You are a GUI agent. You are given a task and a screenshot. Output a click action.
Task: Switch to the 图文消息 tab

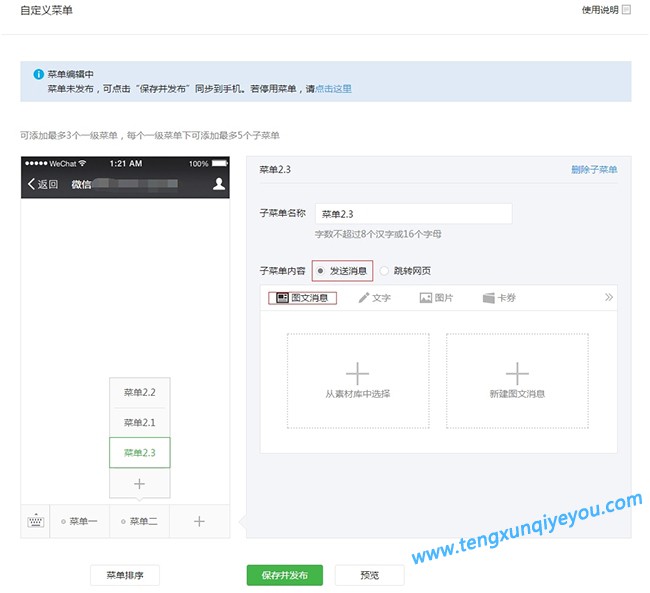(x=302, y=298)
